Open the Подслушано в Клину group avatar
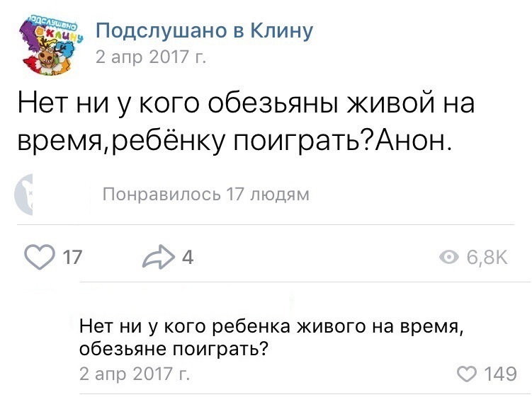 click(x=51, y=45)
